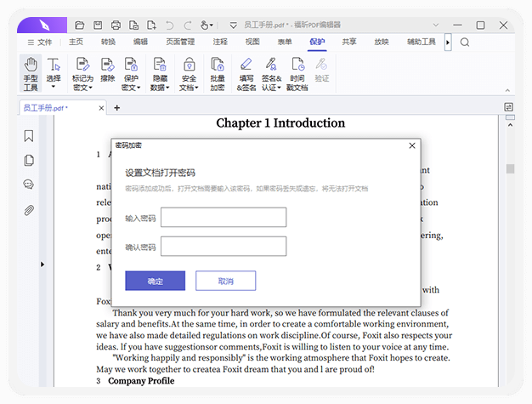Open the comments panel icon
This screenshot has height=404, width=532.
click(x=29, y=185)
